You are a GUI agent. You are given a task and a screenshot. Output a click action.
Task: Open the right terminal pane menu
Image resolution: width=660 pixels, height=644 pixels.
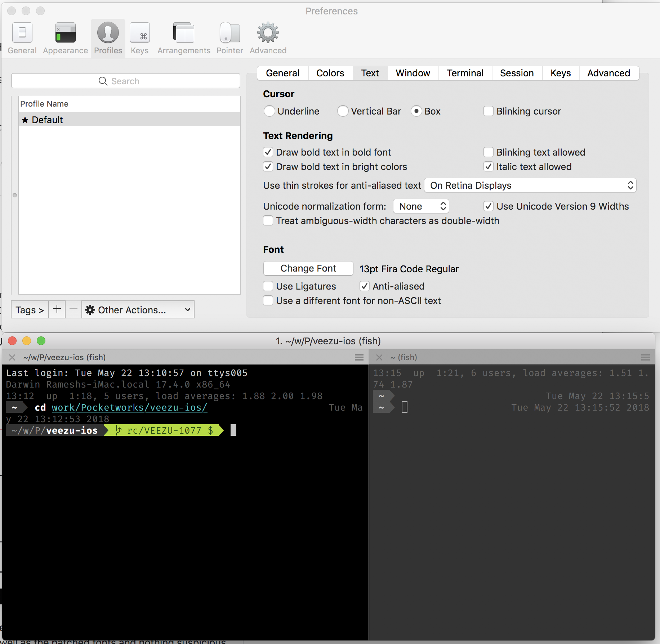pos(645,357)
